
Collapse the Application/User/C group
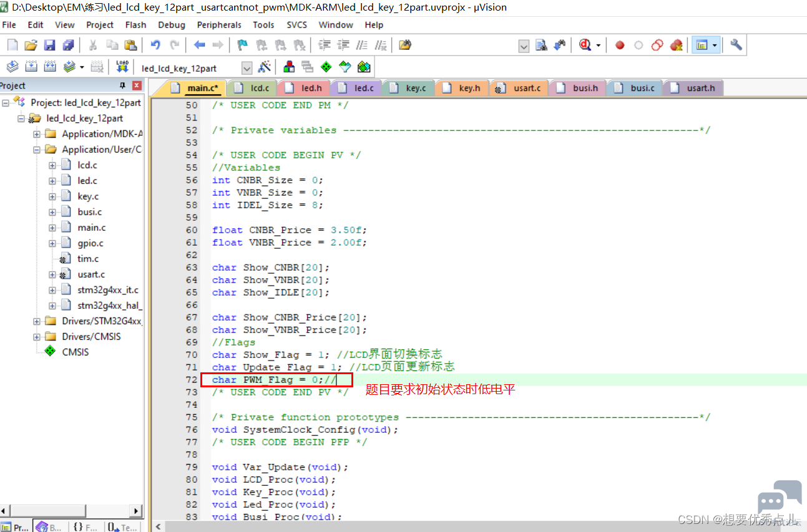coord(37,150)
